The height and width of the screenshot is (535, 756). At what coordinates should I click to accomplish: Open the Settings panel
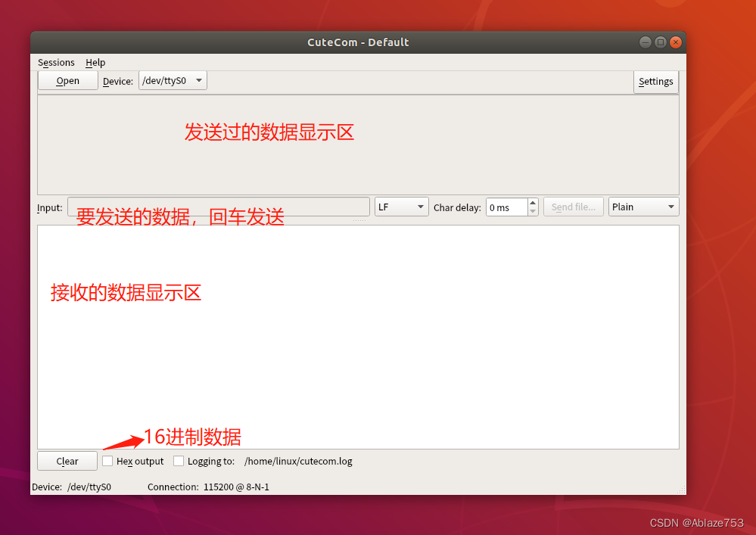tap(655, 81)
